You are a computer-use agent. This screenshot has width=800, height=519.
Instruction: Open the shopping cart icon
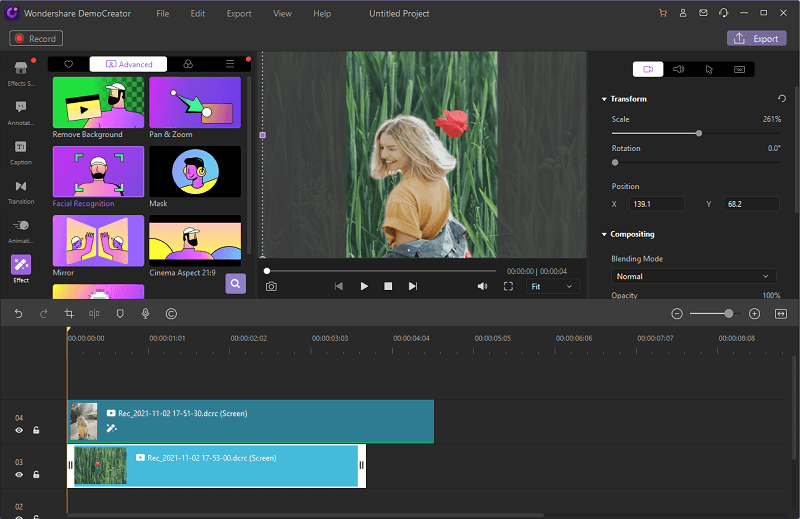663,13
